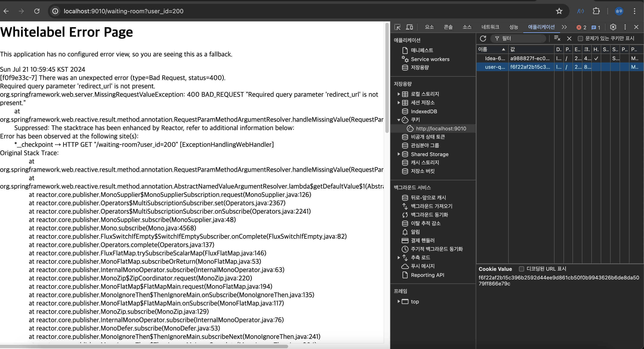
Task: Click the browser address bar URL
Action: 124,11
